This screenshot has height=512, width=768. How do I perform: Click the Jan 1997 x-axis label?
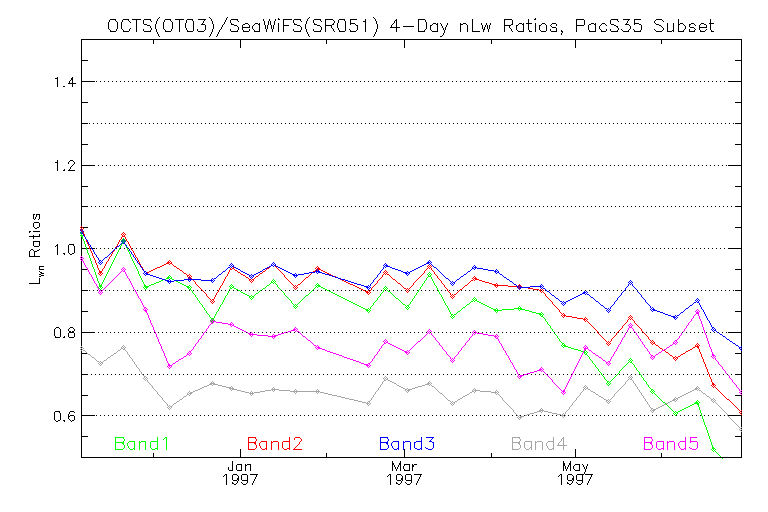tap(240, 473)
